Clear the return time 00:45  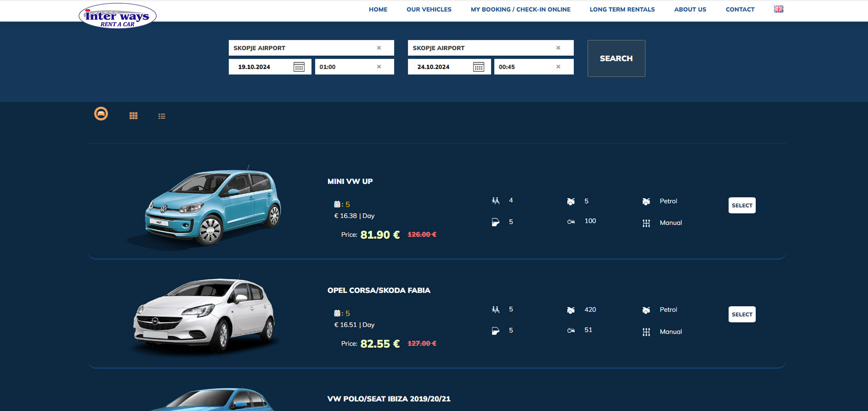click(558, 66)
